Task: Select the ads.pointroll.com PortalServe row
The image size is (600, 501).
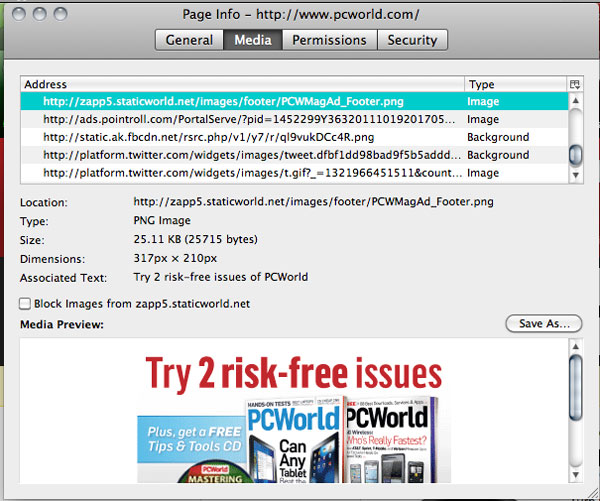Action: [294, 119]
